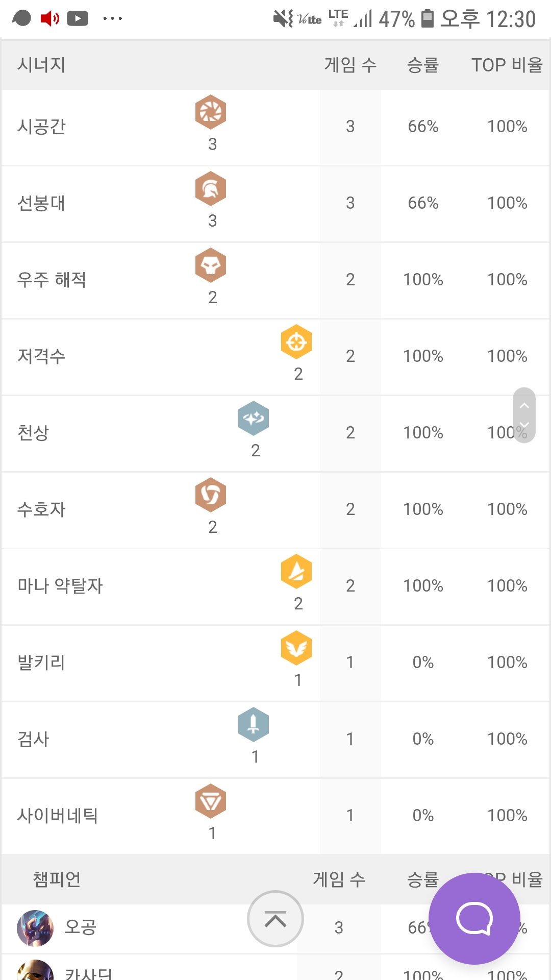Select the 오공 champion portrait
Image resolution: width=551 pixels, height=980 pixels.
click(x=35, y=928)
